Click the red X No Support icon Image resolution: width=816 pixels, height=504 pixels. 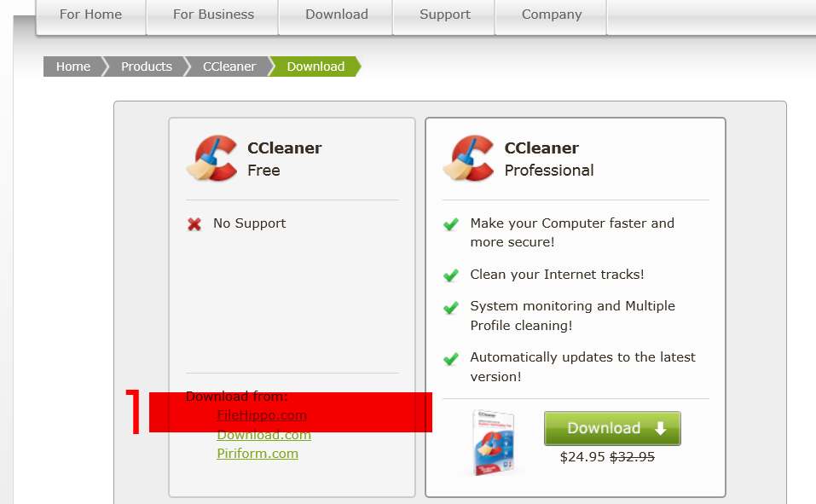pyautogui.click(x=194, y=224)
